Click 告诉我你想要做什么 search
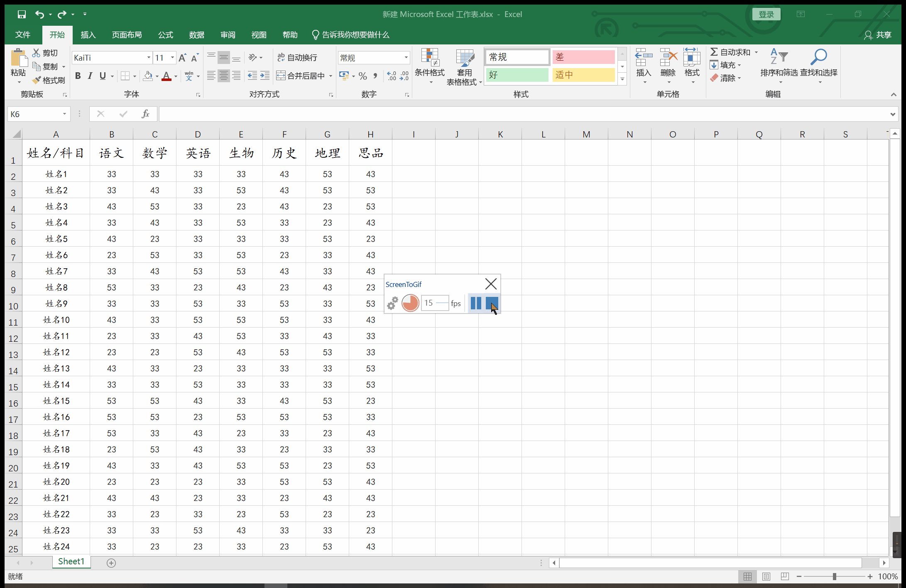 click(350, 35)
